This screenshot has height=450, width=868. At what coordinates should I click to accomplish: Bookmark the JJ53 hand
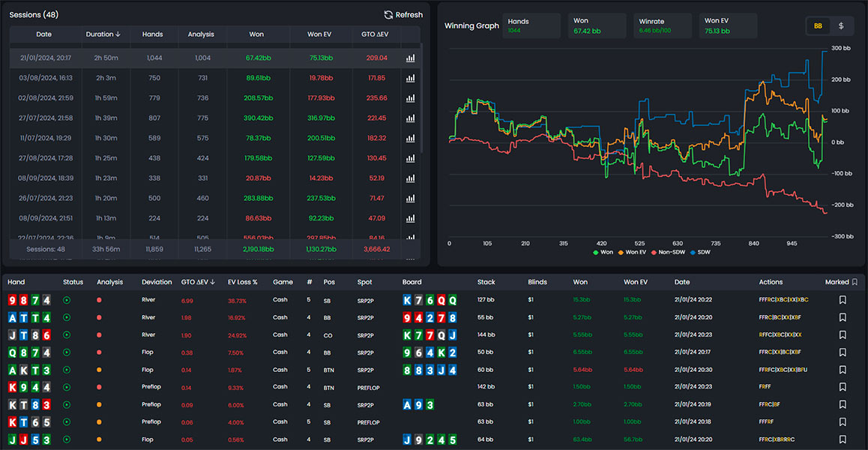pyautogui.click(x=843, y=439)
